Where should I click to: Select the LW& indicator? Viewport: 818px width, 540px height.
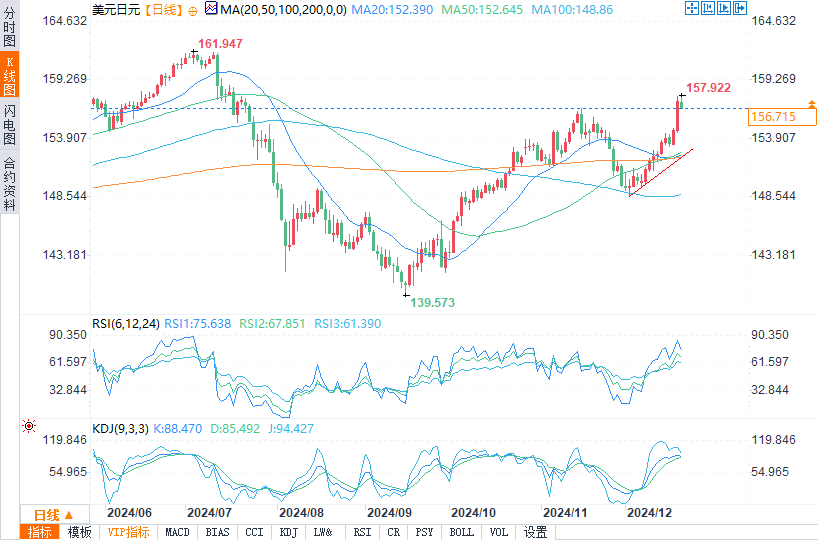point(323,532)
